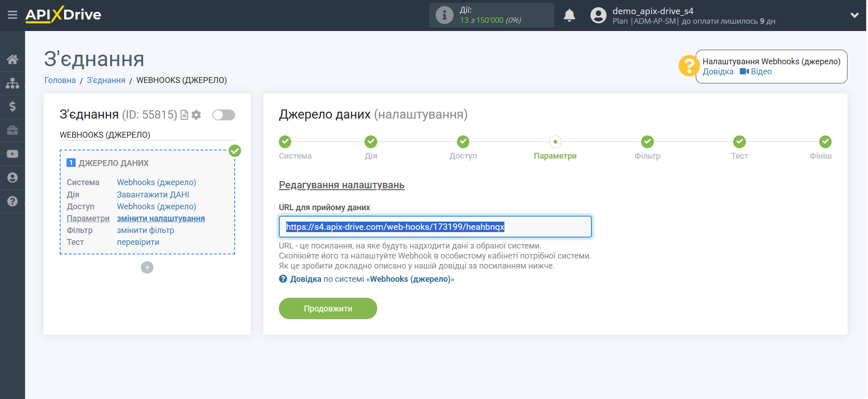Click the Головна breadcrumb link
Image resolution: width=868 pixels, height=399 pixels.
[60, 80]
